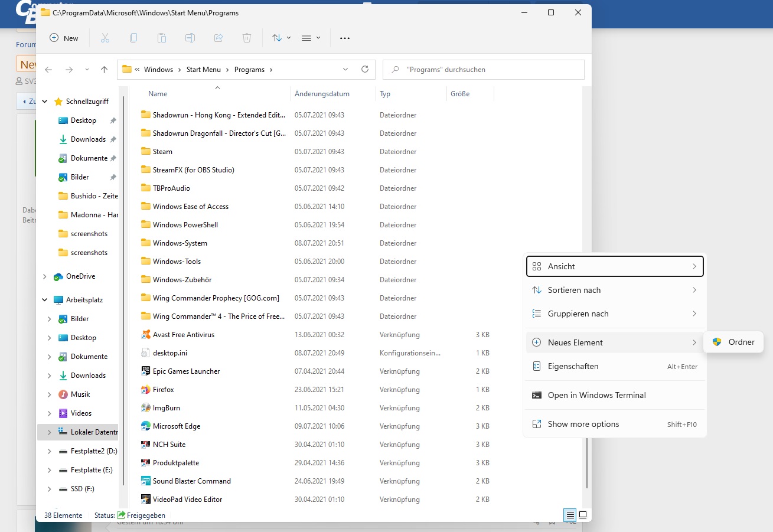Image resolution: width=773 pixels, height=532 pixels.
Task: Open the layout view options dropdown
Action: [311, 38]
